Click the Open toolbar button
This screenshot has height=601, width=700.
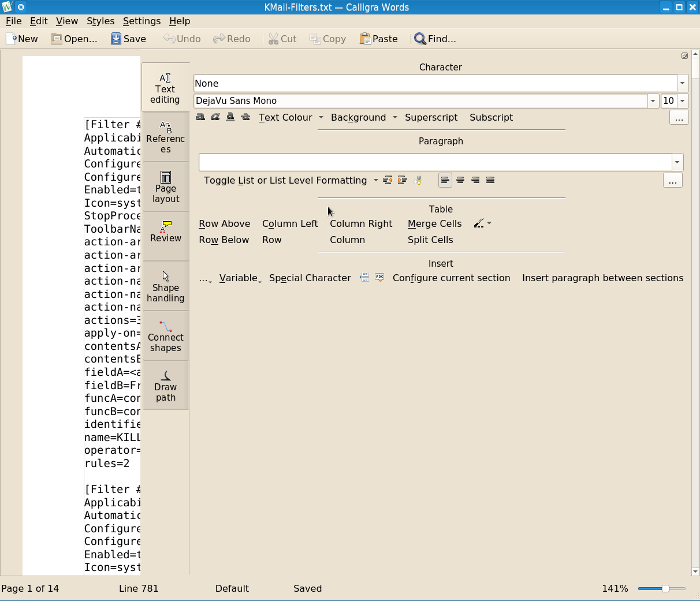[x=75, y=39]
